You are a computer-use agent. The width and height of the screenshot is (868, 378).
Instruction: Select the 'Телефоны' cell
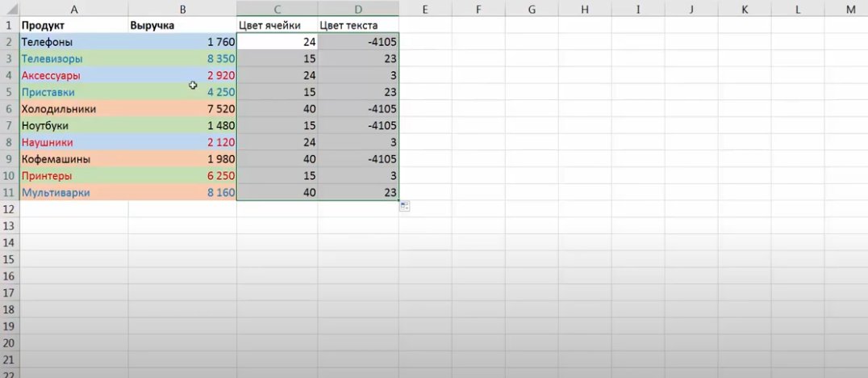point(73,41)
